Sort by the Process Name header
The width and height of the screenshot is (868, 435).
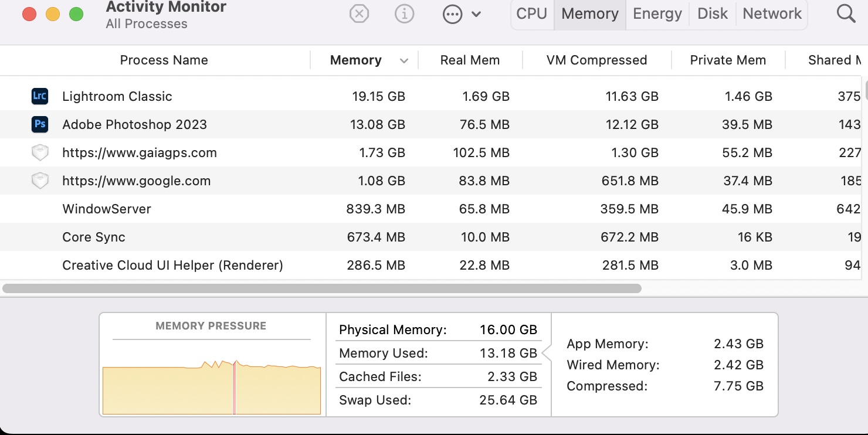point(164,60)
